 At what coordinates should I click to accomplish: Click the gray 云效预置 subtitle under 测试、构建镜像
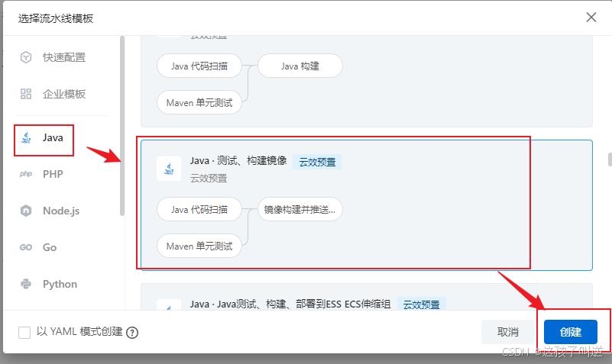[209, 179]
